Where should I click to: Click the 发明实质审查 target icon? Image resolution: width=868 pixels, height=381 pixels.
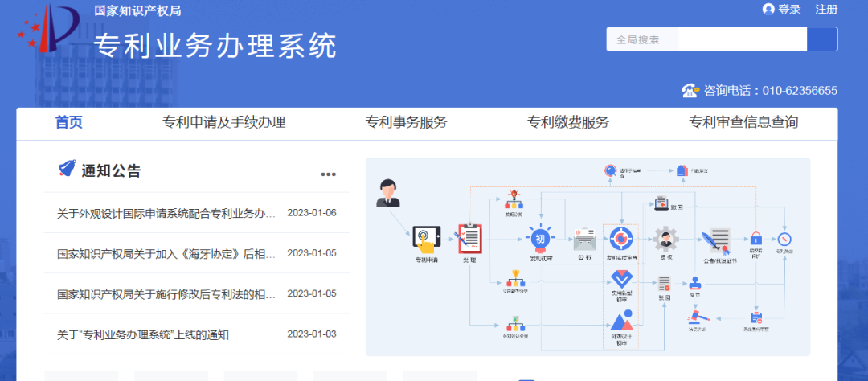(620, 239)
